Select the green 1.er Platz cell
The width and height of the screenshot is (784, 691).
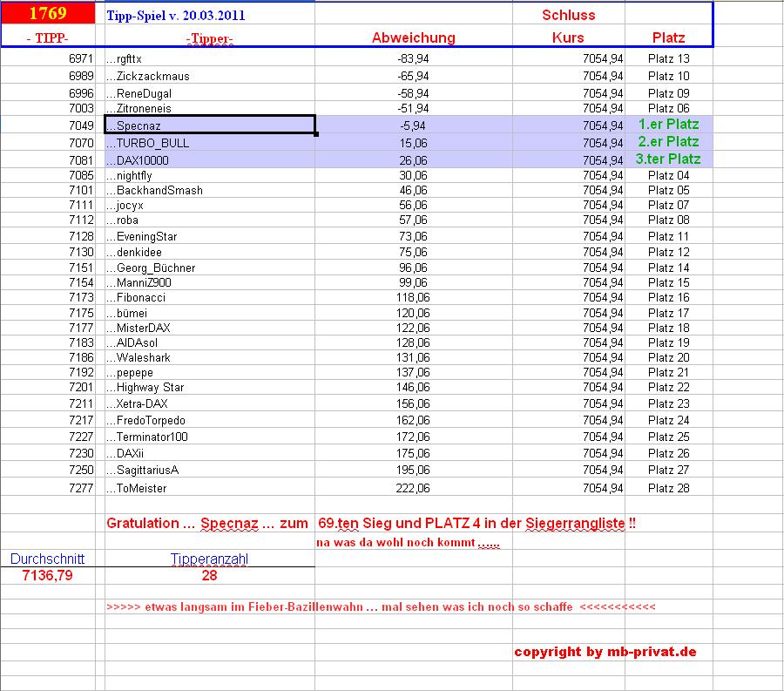(x=668, y=125)
